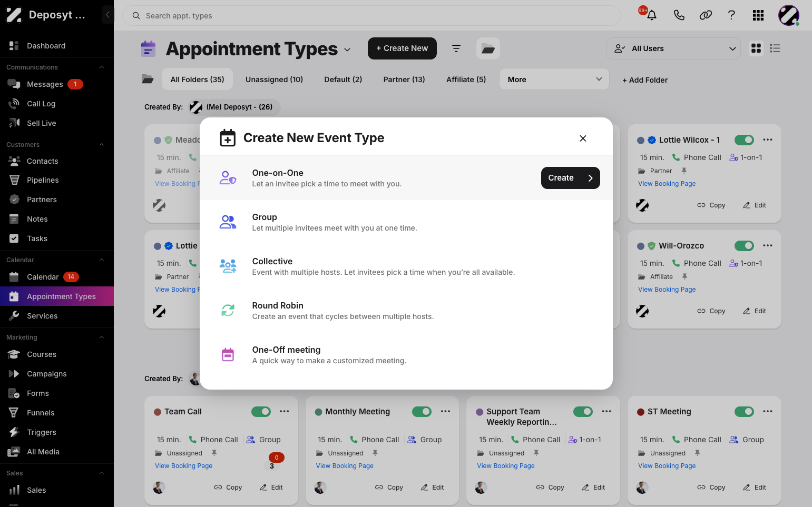The width and height of the screenshot is (812, 507).
Task: Click + Add Folder
Action: (645, 80)
